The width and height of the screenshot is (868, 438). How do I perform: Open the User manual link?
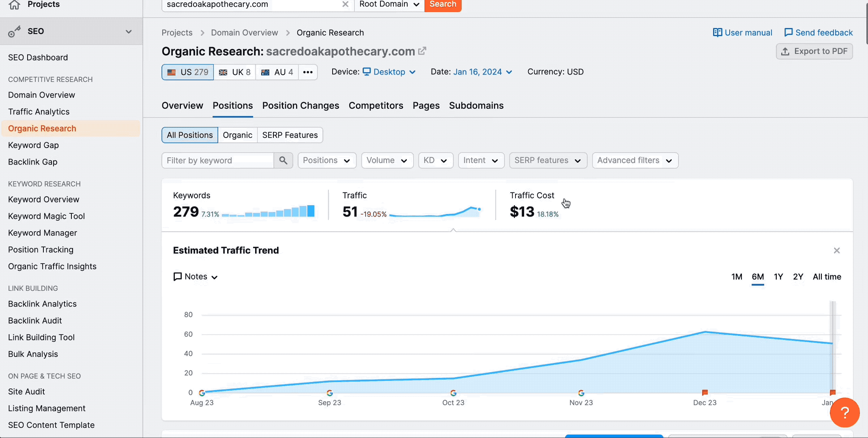point(742,33)
